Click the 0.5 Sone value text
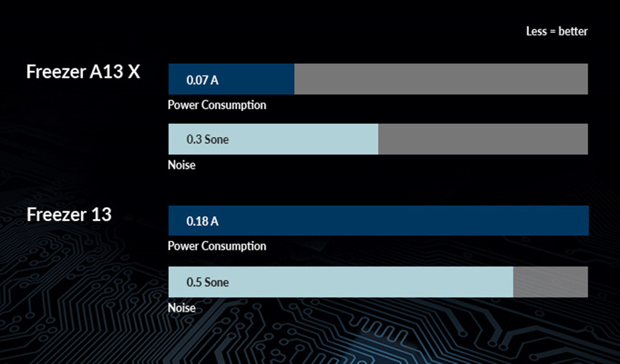The height and width of the screenshot is (364, 620). click(x=207, y=282)
